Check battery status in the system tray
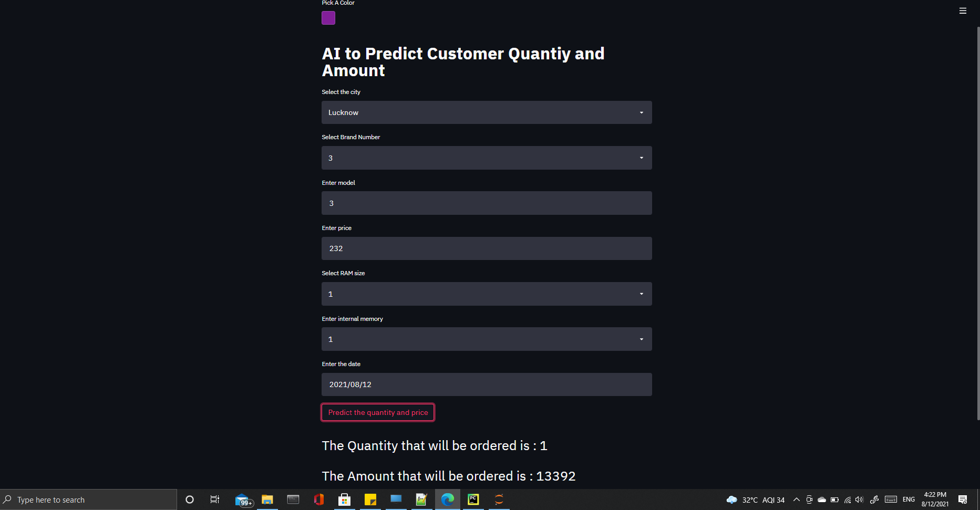 (x=834, y=499)
